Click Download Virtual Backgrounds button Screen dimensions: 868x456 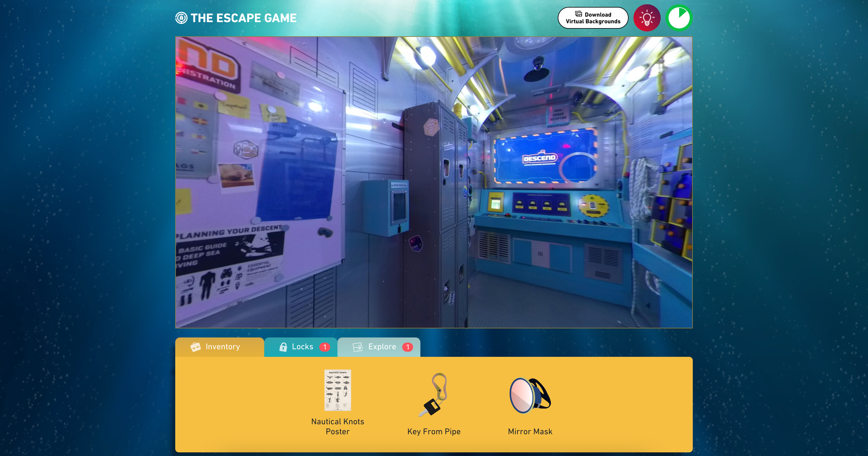(x=593, y=18)
